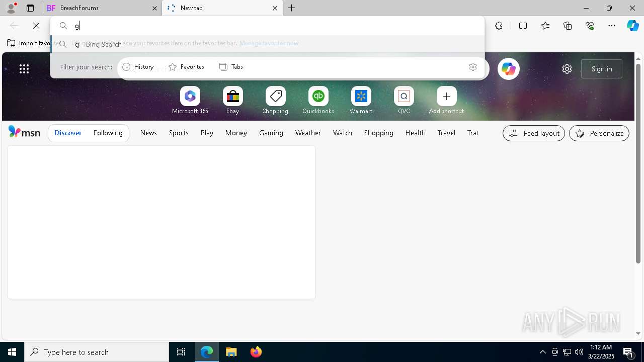The image size is (644, 362).
Task: Open File Explorer from taskbar
Action: (x=231, y=352)
